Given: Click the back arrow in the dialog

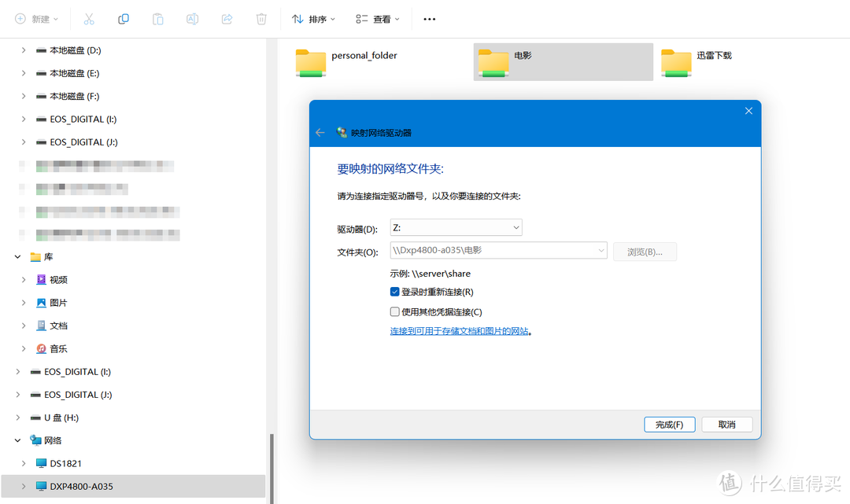Looking at the screenshot, I should (x=320, y=132).
